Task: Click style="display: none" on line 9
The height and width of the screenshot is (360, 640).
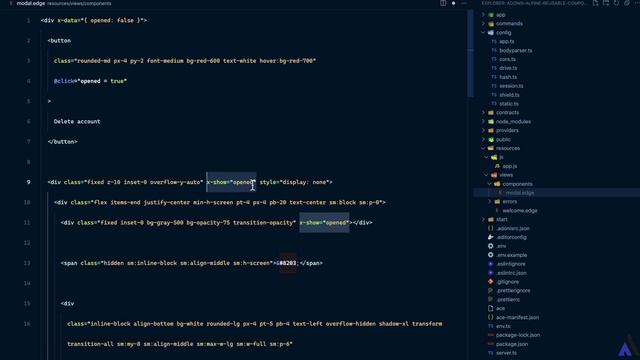Action: [294, 182]
